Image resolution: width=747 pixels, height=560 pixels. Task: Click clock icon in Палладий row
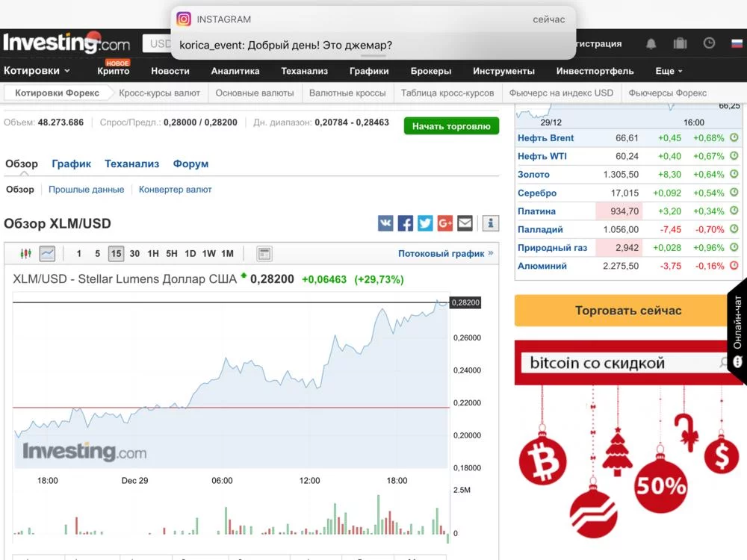click(734, 229)
